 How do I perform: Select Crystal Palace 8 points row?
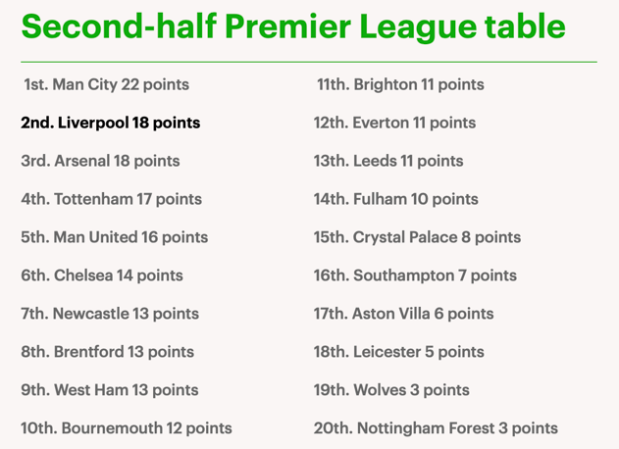pos(417,237)
